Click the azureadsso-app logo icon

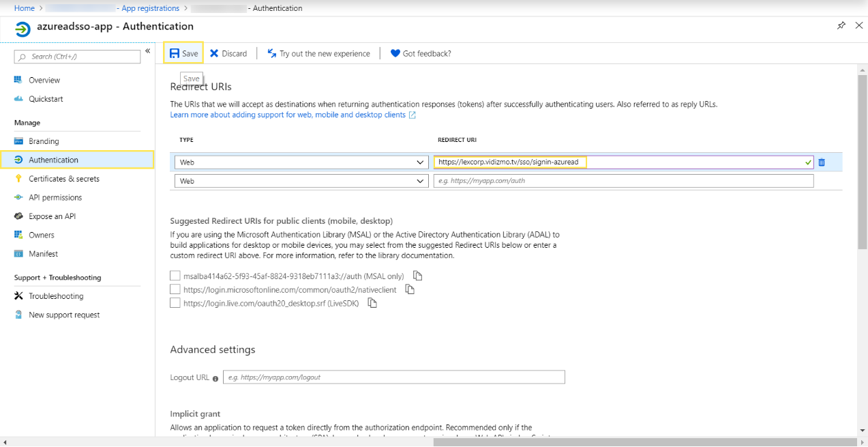[23, 29]
